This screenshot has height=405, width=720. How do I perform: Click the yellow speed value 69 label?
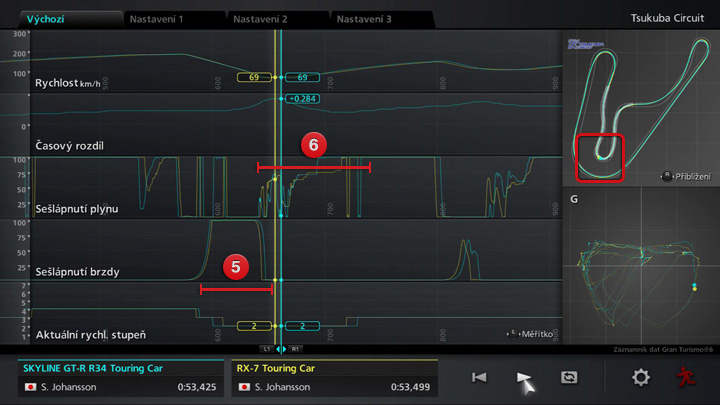tap(254, 77)
